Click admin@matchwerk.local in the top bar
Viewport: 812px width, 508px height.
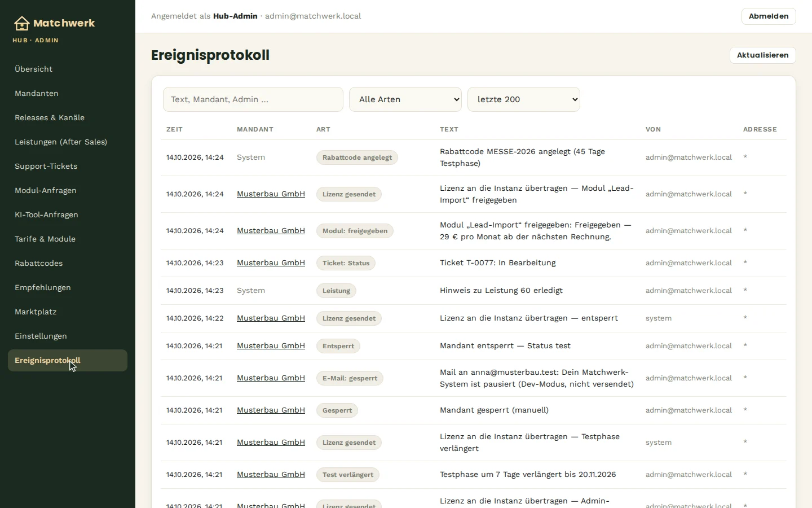313,16
